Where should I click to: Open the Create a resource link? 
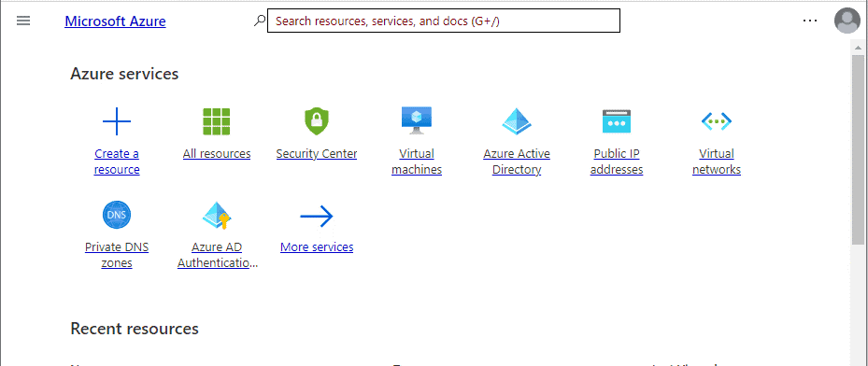[x=117, y=162]
